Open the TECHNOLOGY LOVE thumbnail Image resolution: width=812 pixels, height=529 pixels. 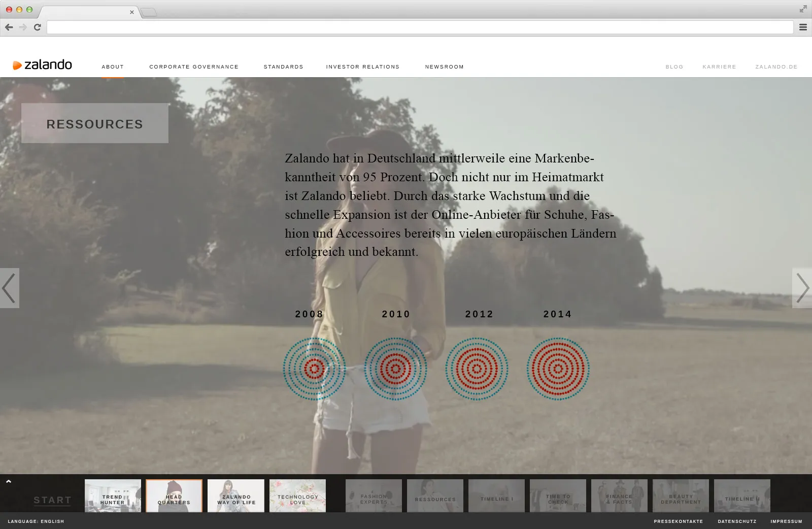coord(298,495)
